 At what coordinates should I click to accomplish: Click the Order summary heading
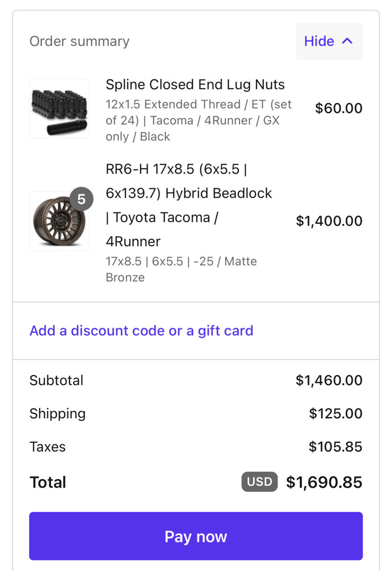[79, 41]
